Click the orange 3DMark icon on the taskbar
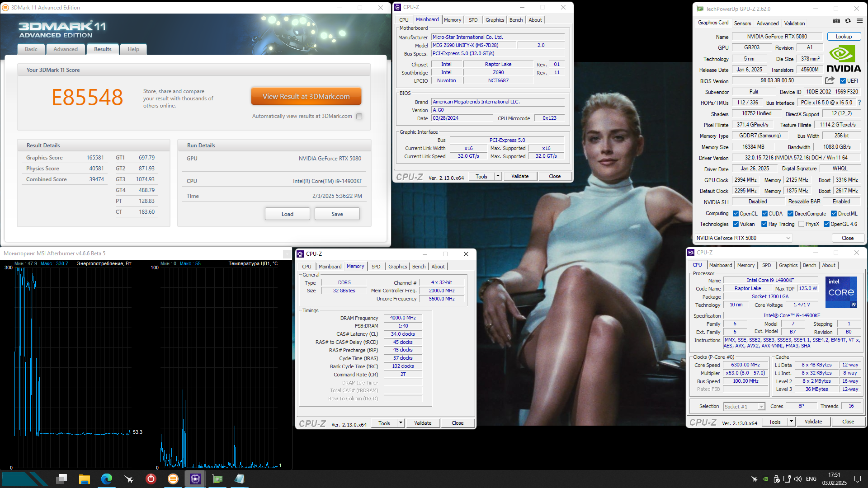 pyautogui.click(x=173, y=479)
